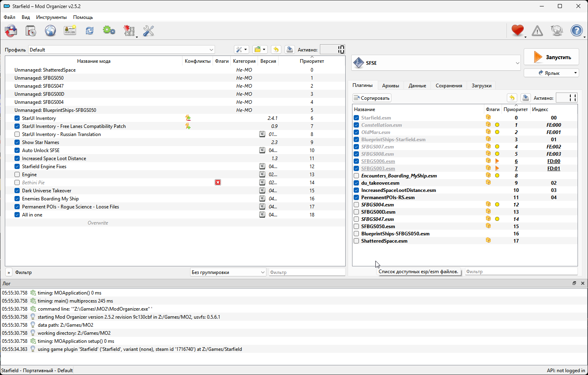This screenshot has height=375, width=588.
Task: Enable Encounters_Boarding_MyShip.esm plugin
Action: (356, 176)
